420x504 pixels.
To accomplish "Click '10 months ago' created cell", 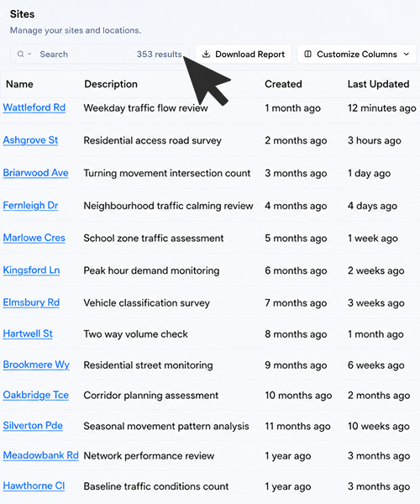I will pos(298,396).
